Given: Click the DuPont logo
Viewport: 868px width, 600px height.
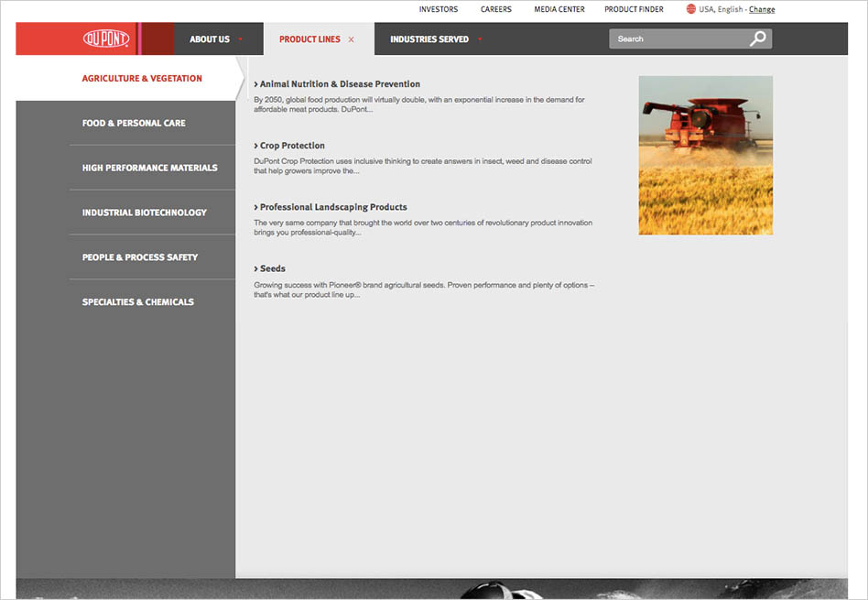Looking at the screenshot, I should pos(106,38).
